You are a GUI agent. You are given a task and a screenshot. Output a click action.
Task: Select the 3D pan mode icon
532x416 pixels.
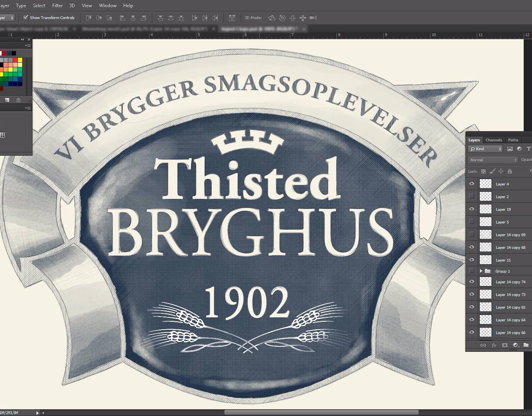(x=293, y=18)
